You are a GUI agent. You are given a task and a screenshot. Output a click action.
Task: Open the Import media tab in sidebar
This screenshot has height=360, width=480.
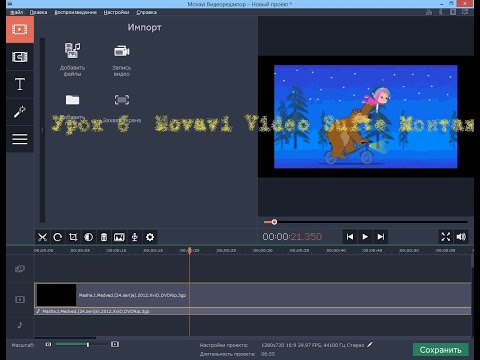pyautogui.click(x=20, y=30)
